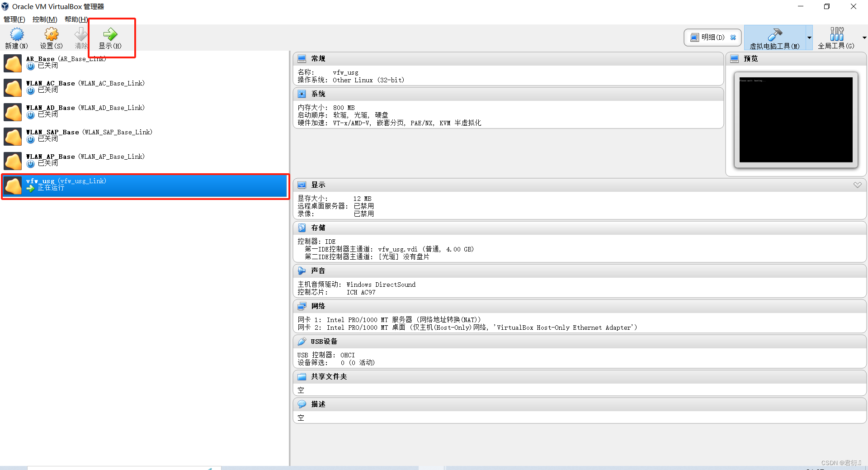Click the VirtualBox logo in title bar
This screenshot has width=868, height=470.
(x=5, y=6)
